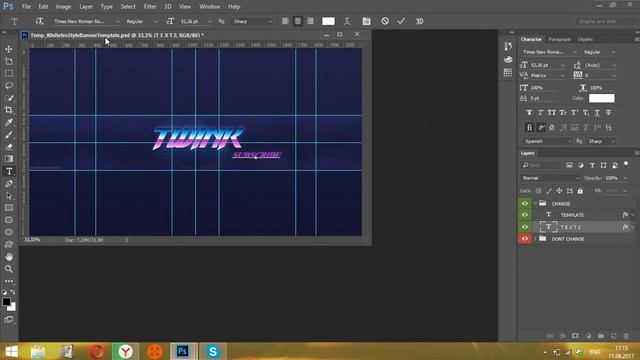The width and height of the screenshot is (640, 360).
Task: Click the text color swatch in options bar
Action: point(328,21)
